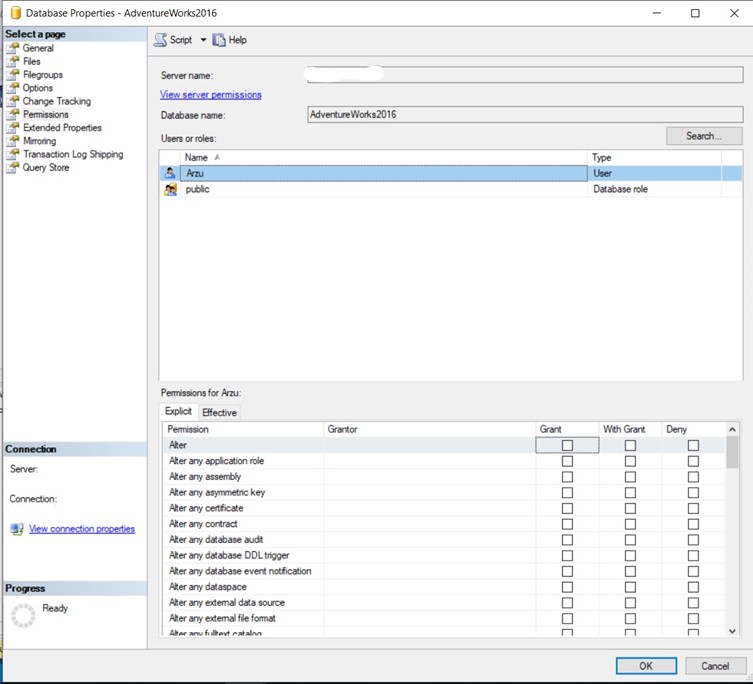Check With Grant for Alter any application role
This screenshot has height=684, width=753.
tap(630, 461)
